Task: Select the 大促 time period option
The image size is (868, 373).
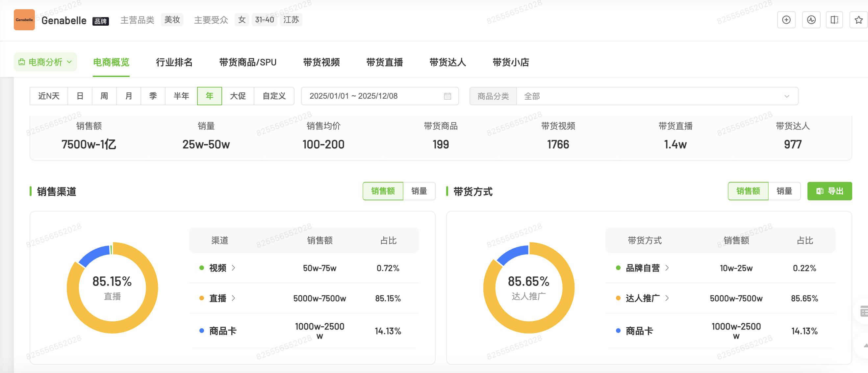Action: point(239,96)
